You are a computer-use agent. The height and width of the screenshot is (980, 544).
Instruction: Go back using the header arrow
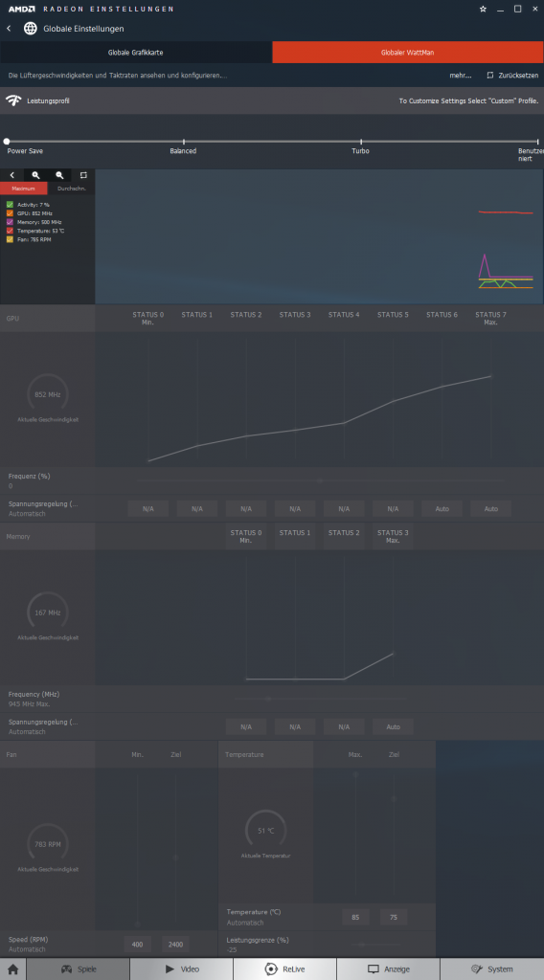coord(9,29)
